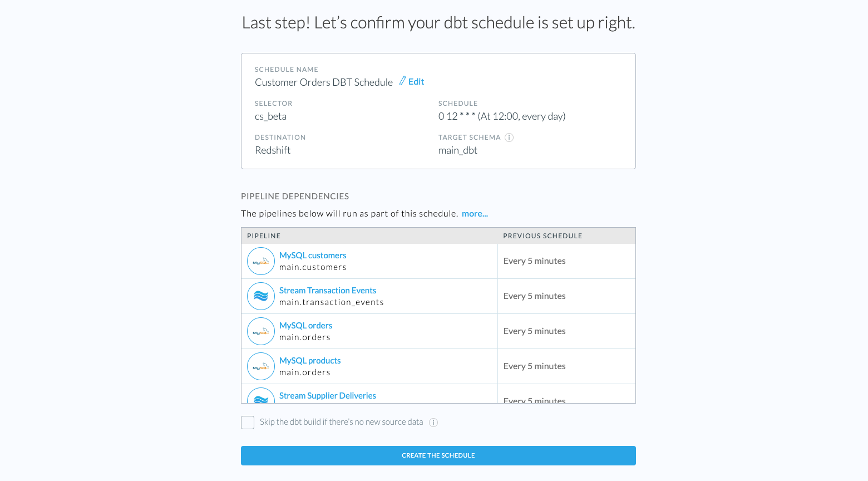Click the pencil Edit icon
Viewport: 868px width, 481px height.
pos(402,81)
